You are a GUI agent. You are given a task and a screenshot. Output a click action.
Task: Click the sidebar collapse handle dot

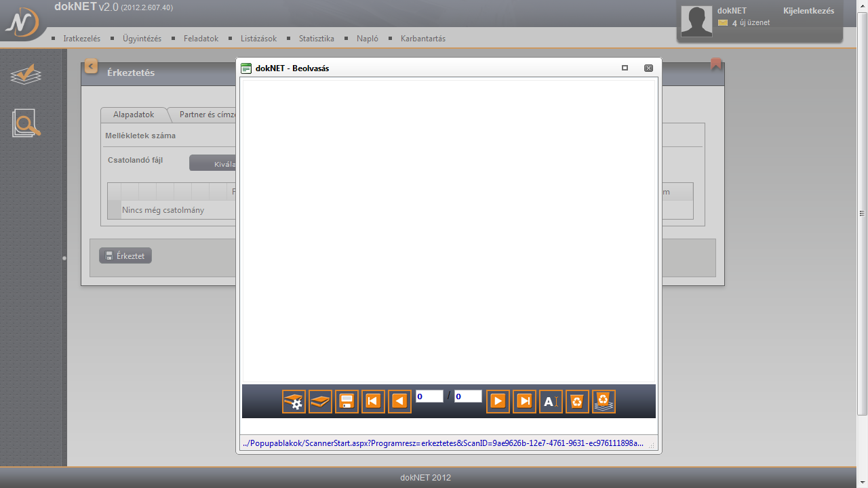64,258
